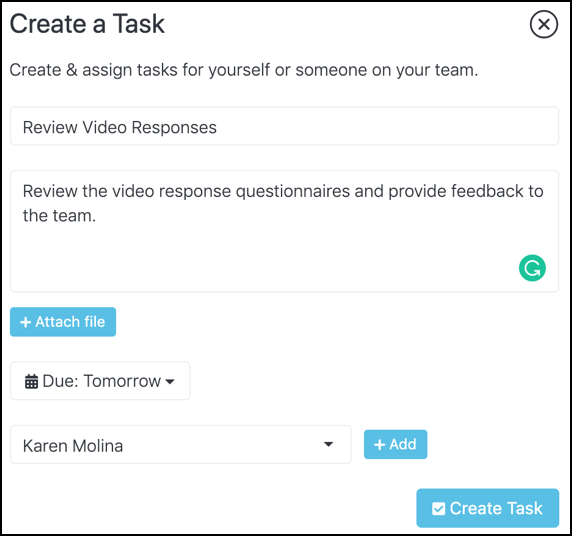Viewport: 572px width, 536px height.
Task: Place cursor after 'the team.' in description
Action: click(x=97, y=216)
